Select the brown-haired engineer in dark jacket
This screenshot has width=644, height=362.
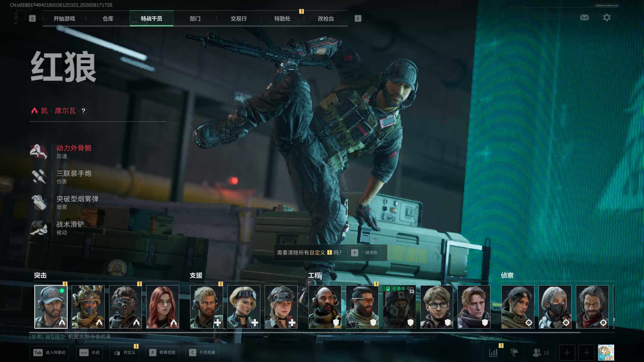pyautogui.click(x=474, y=307)
